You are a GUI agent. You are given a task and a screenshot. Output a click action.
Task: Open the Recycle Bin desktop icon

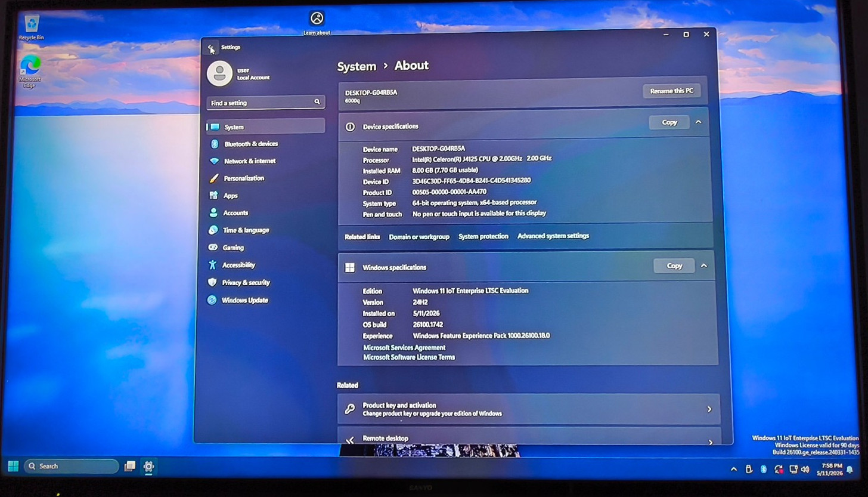pos(32,27)
